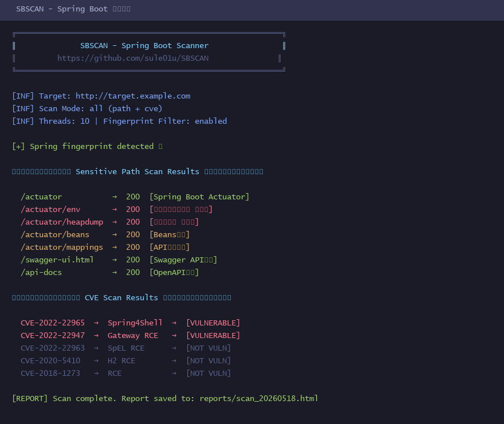Select the /actuator/mappings path entry
Viewport: 504px width, 424px height.
pyautogui.click(x=62, y=247)
